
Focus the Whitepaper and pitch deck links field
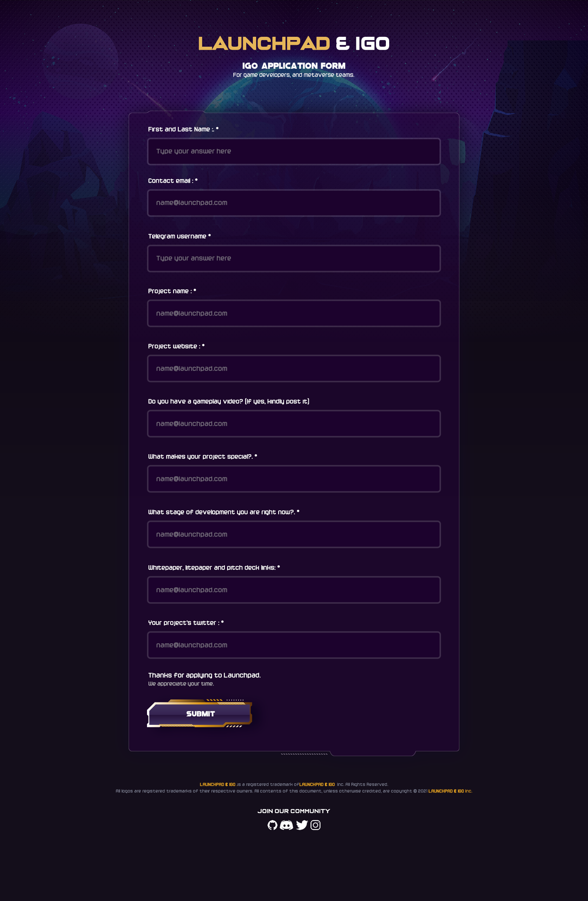294,590
